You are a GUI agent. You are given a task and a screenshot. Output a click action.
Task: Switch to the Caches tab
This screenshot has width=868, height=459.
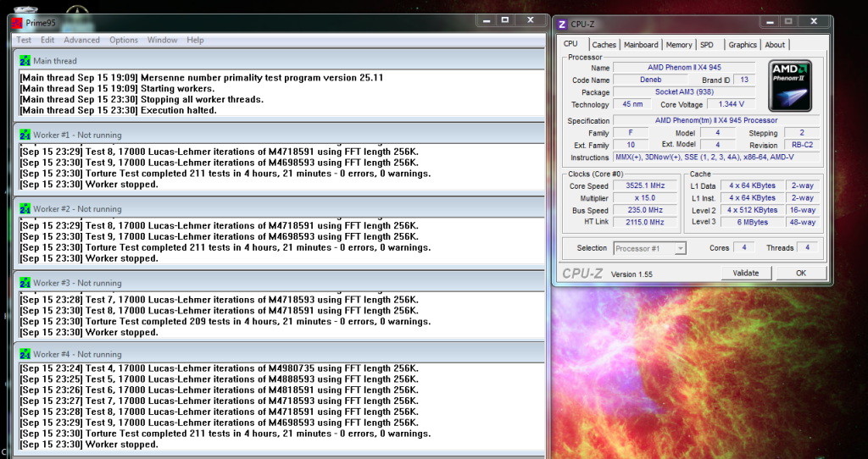[604, 45]
